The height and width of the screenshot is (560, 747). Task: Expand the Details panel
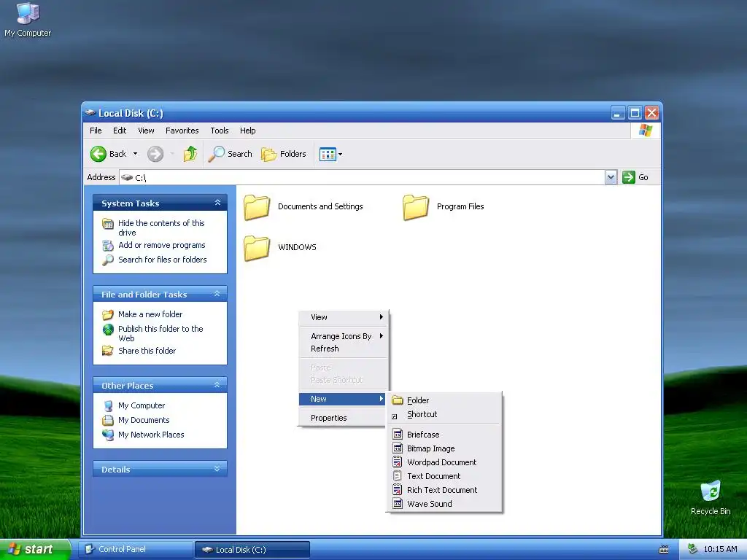pyautogui.click(x=217, y=469)
